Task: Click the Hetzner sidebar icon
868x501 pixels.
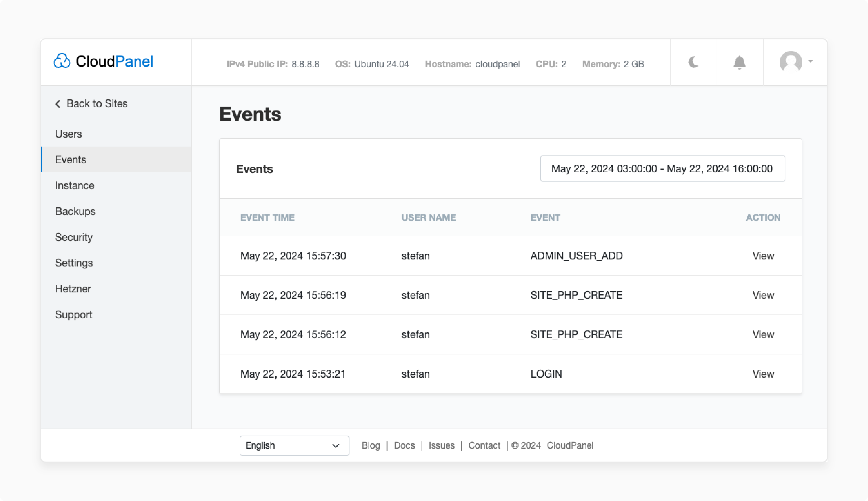Action: (x=73, y=289)
